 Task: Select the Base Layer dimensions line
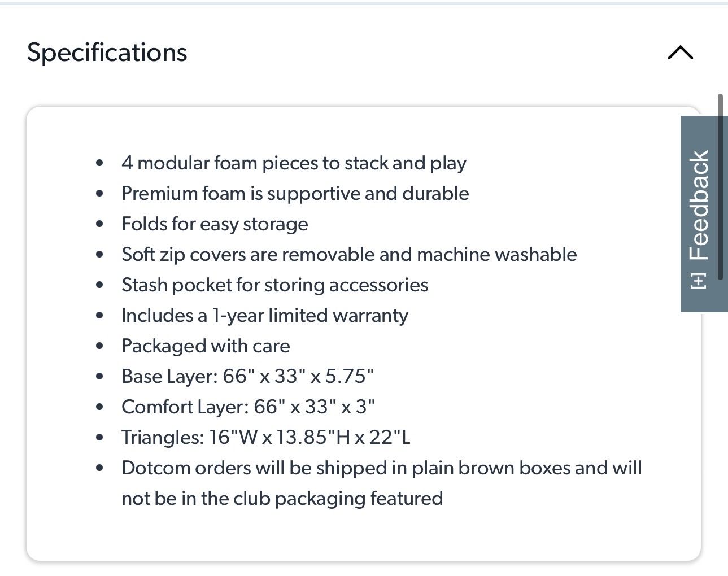coord(247,377)
